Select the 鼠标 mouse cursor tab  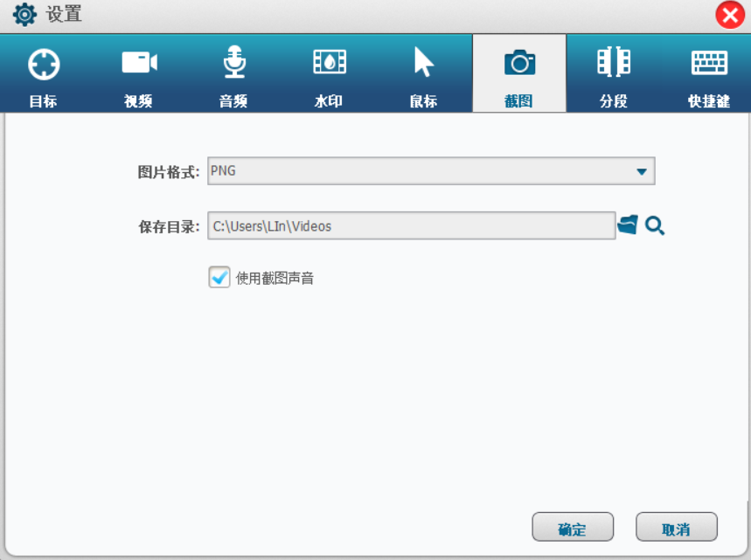click(x=424, y=74)
